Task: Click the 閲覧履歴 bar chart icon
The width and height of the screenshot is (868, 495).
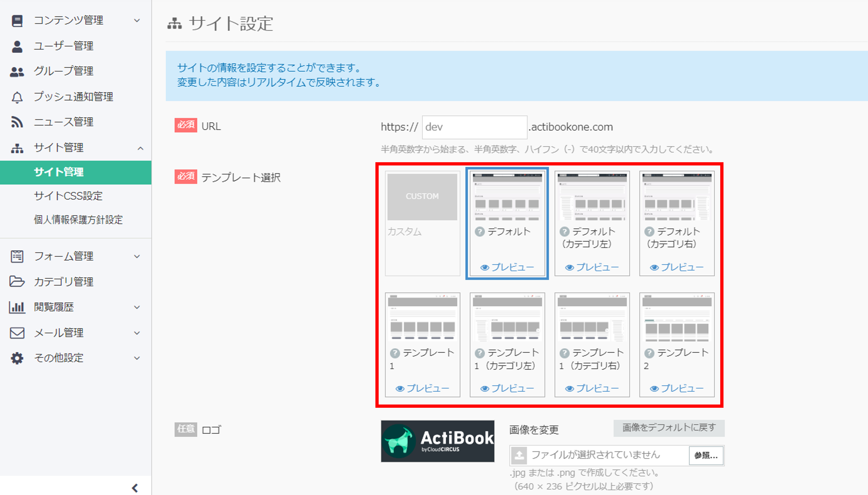Action: click(17, 307)
